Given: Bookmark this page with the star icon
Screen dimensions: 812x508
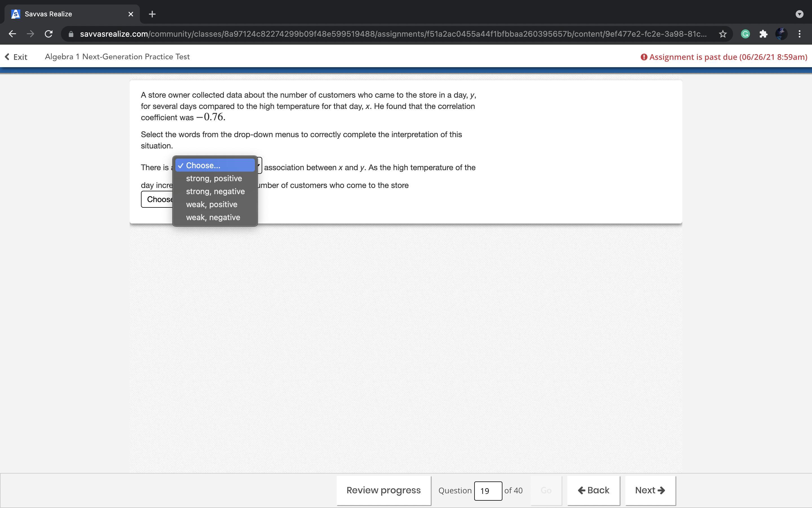Looking at the screenshot, I should coord(723,34).
